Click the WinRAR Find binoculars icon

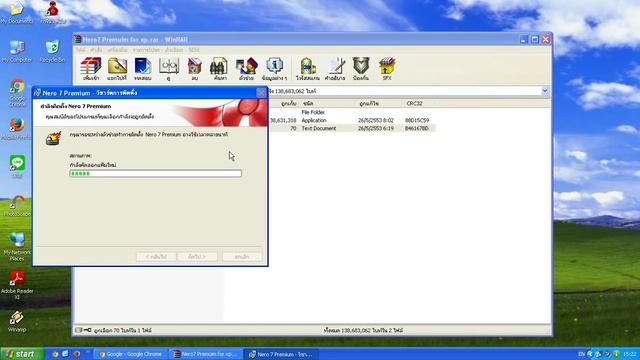220,68
